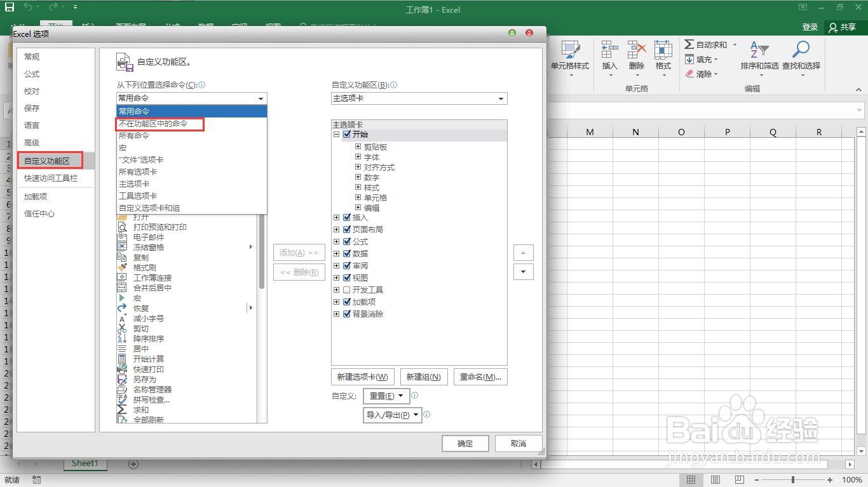Collapse the 开始 tree node
The image size is (868, 487).
(x=337, y=134)
